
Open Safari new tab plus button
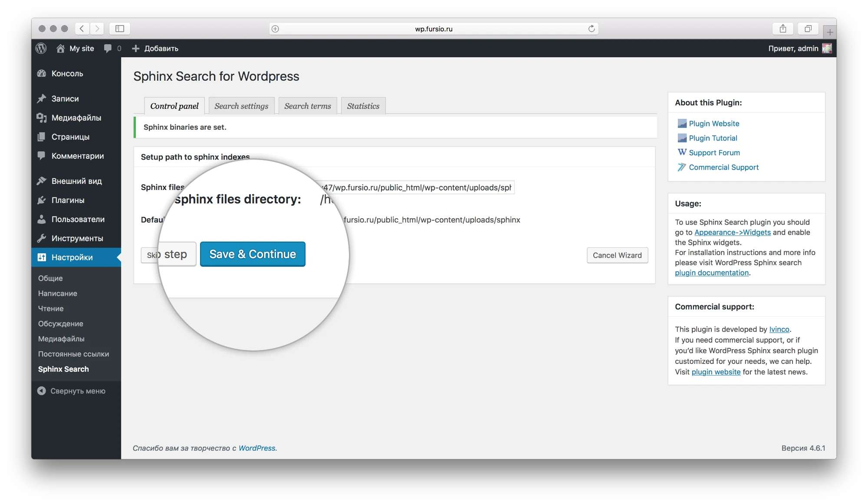pos(830,32)
